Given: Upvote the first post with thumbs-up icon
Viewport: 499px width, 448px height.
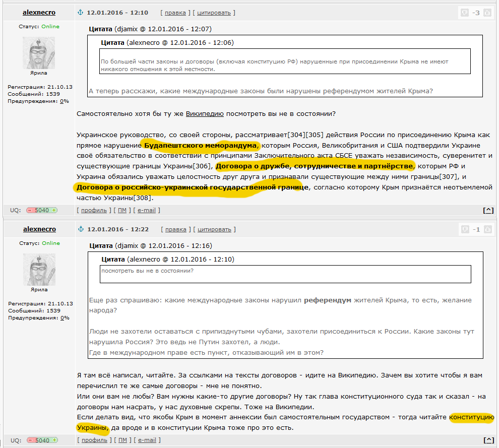Looking at the screenshot, I should [487, 13].
